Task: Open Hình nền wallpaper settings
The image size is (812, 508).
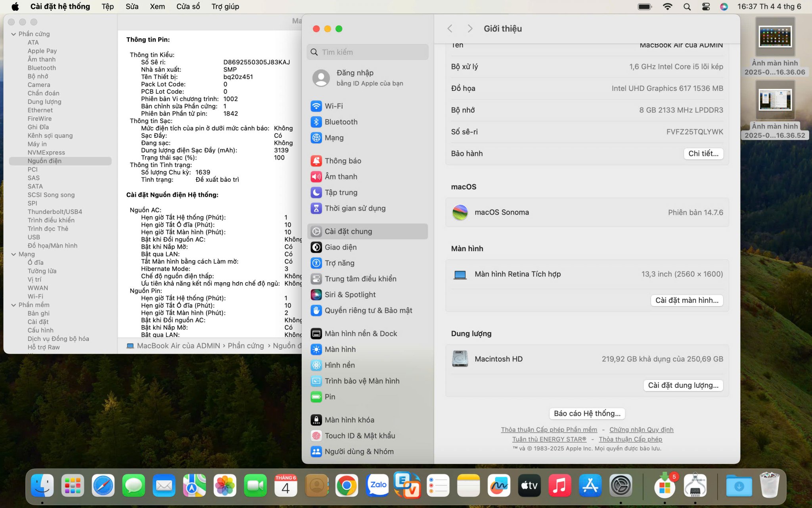Action: click(x=368, y=365)
